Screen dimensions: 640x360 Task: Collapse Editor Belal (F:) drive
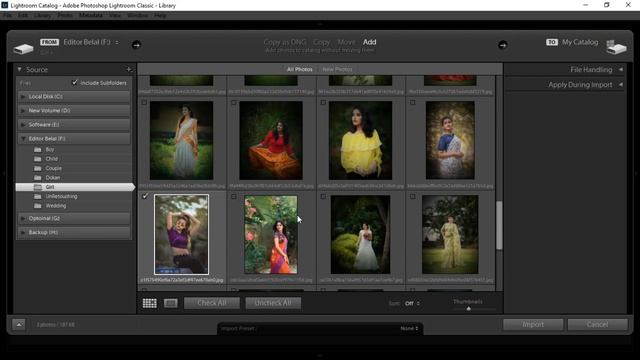[x=23, y=139]
